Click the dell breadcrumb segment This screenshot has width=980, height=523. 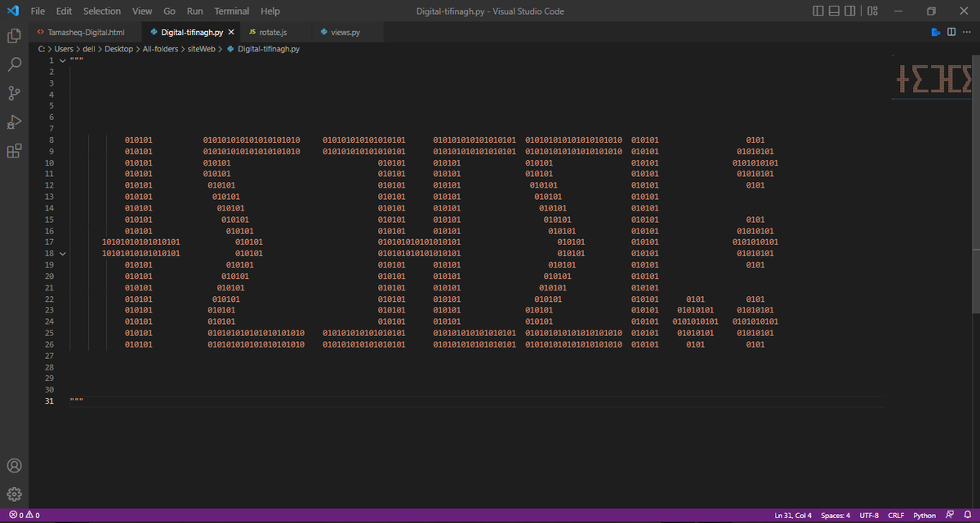pyautogui.click(x=90, y=49)
